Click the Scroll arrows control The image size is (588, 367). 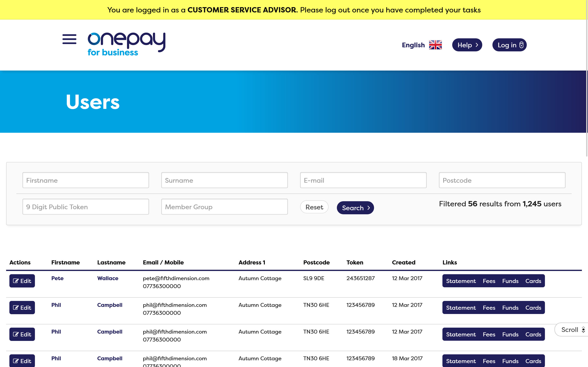pos(583,330)
